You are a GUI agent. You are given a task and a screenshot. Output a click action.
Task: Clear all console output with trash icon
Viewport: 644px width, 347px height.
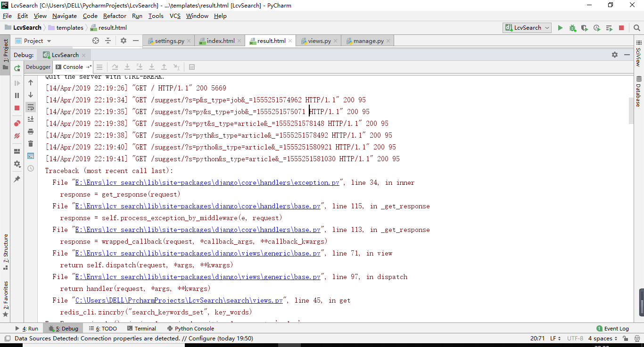[x=31, y=144]
